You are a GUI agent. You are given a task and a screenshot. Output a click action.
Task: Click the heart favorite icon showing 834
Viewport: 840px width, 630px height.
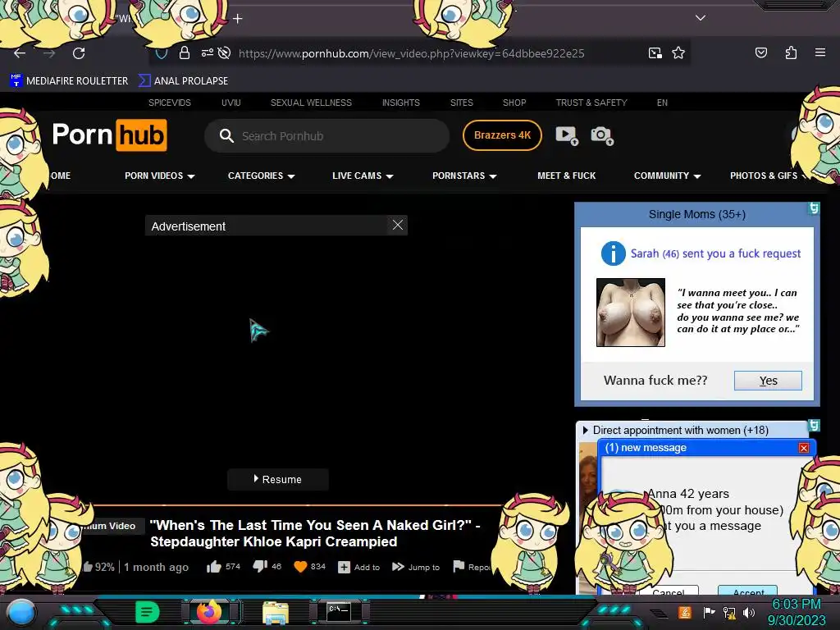click(300, 566)
